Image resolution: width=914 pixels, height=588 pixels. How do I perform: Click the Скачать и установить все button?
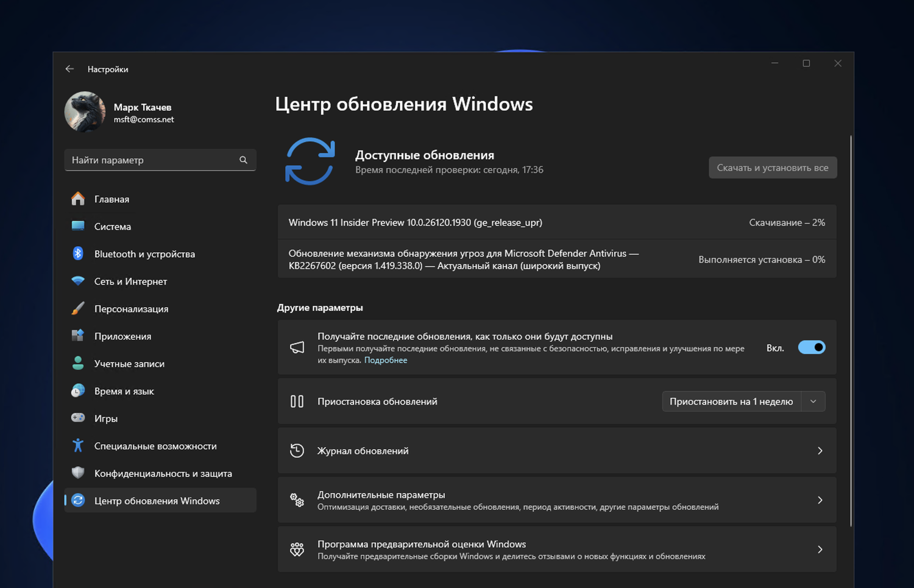772,168
